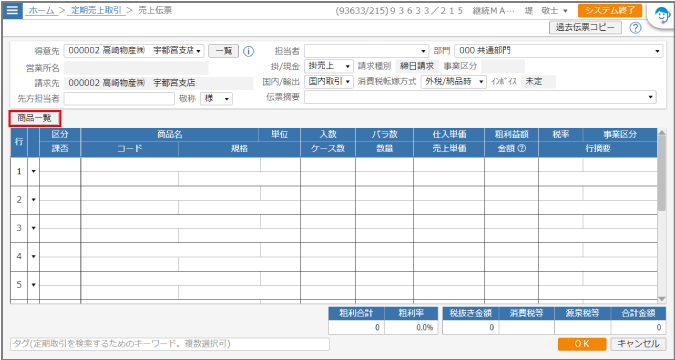Click row 2 数量 cell
Image resolution: width=675 pixels, height=360 pixels.
click(384, 207)
